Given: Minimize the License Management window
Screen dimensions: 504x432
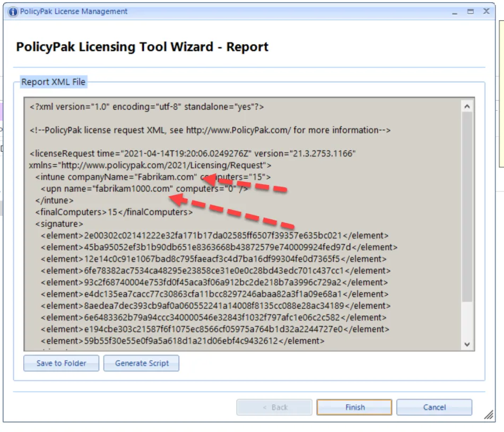Looking at the screenshot, I should point(454,11).
